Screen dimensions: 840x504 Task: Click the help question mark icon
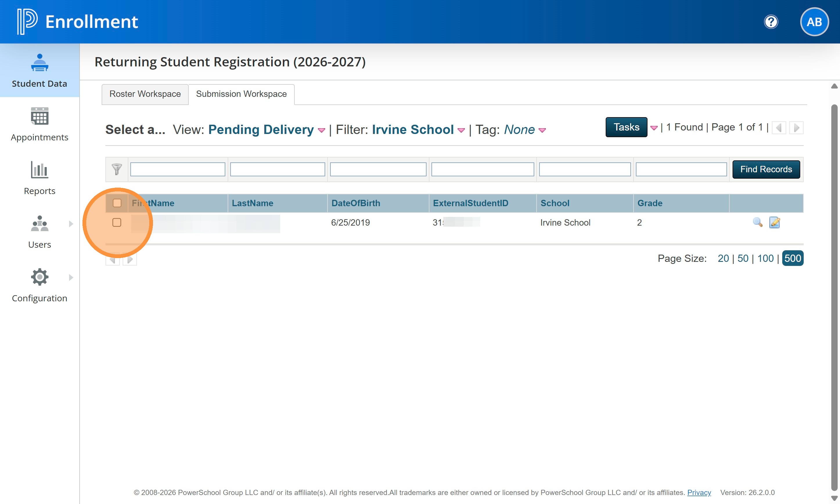coord(771,22)
